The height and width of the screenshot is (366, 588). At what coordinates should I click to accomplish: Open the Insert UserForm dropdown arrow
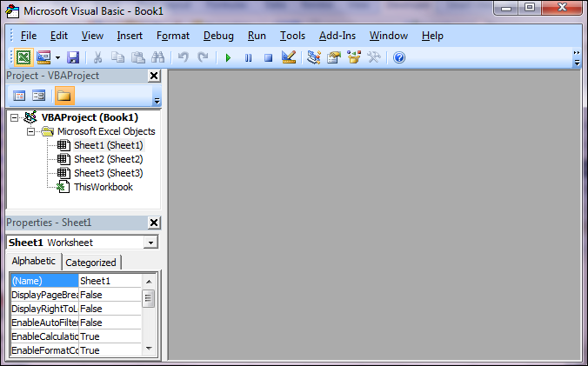(57, 57)
